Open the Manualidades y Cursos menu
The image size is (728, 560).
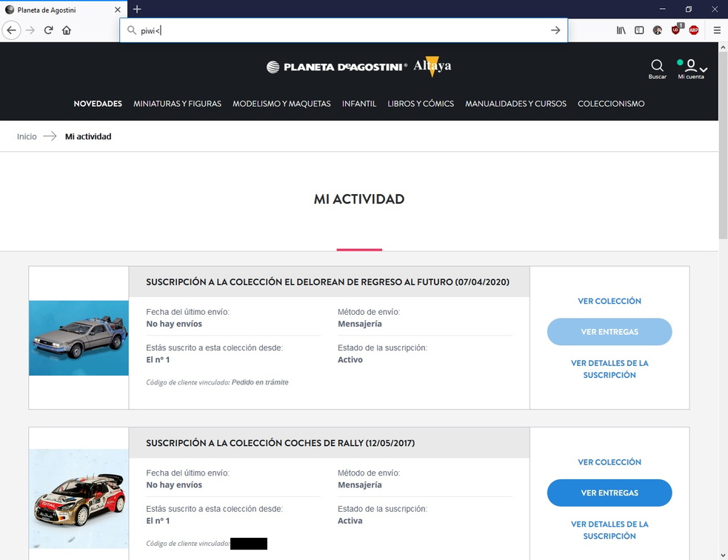516,104
